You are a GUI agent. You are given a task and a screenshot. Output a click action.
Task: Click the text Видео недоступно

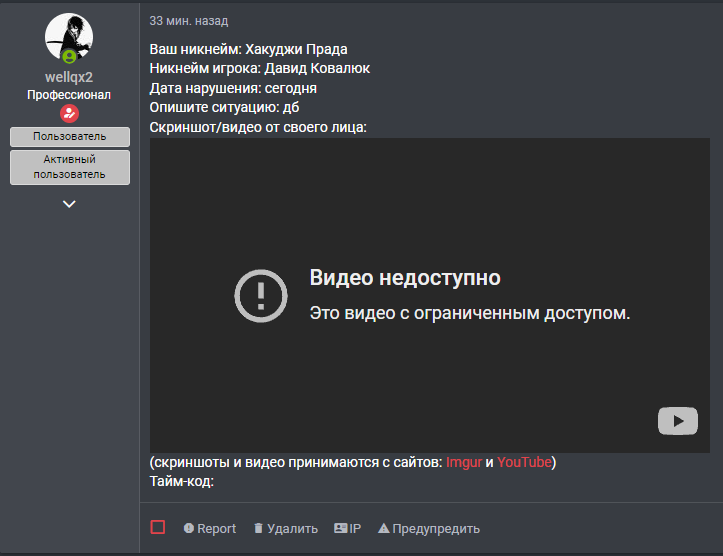[405, 278]
